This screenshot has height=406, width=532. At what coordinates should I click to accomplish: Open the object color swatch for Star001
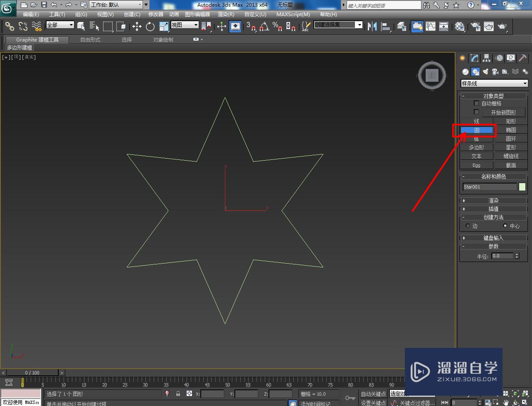coord(522,187)
